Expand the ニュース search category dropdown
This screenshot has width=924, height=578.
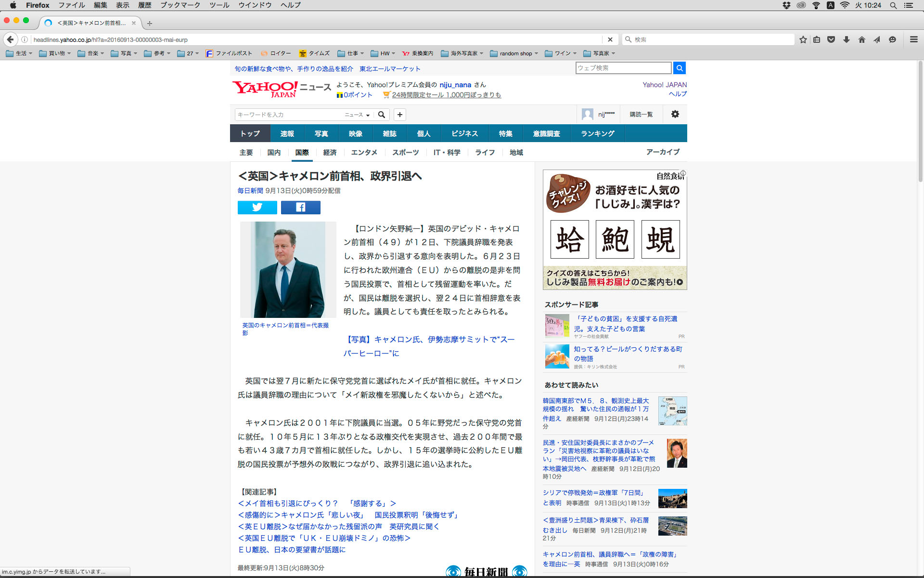click(357, 115)
